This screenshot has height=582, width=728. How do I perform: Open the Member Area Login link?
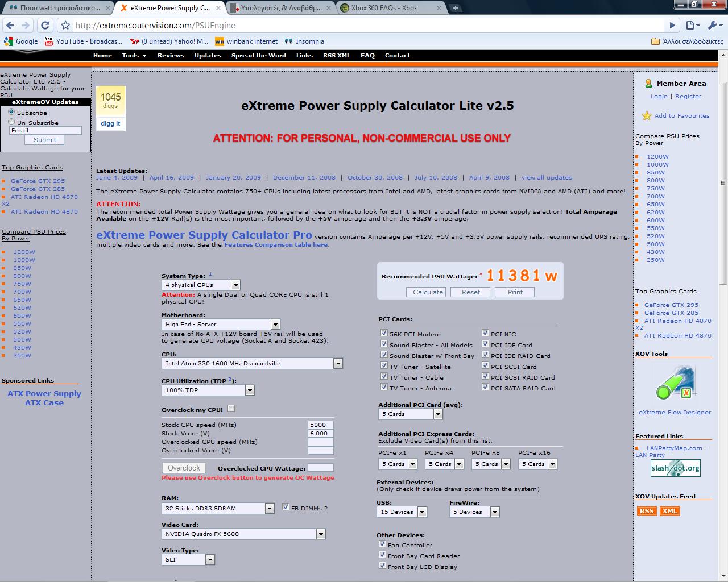click(x=659, y=96)
